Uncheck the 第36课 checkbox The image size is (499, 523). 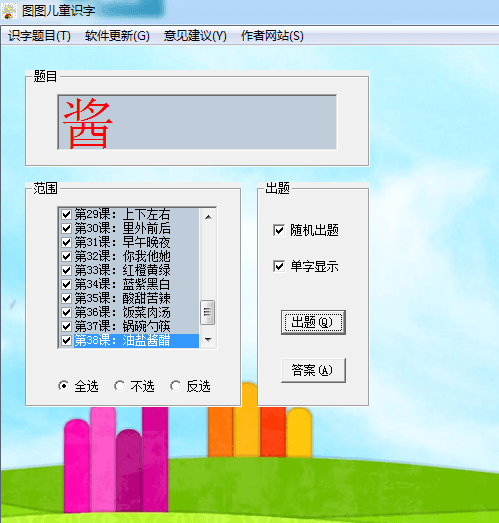point(66,312)
